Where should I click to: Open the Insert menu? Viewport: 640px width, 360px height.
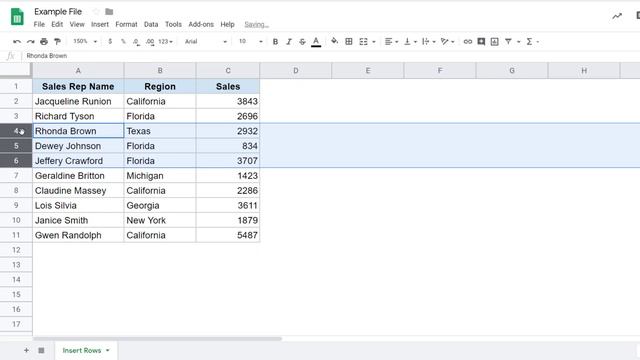pos(100,24)
